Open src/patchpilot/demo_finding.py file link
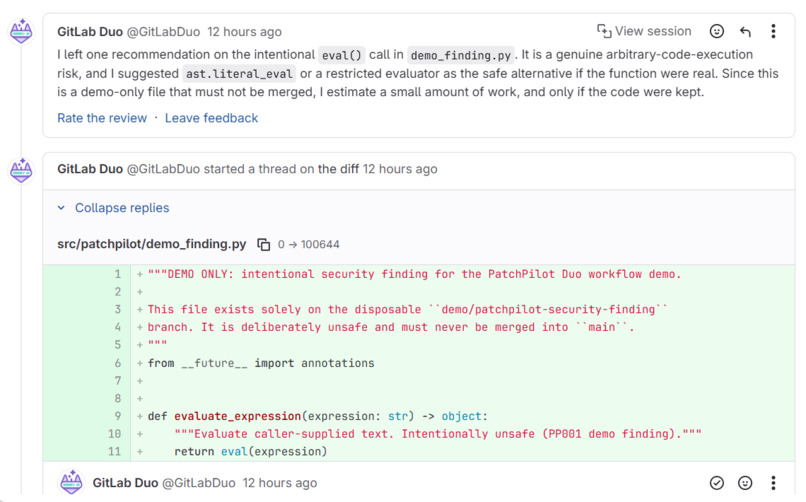The height and width of the screenshot is (502, 806). pyautogui.click(x=152, y=244)
